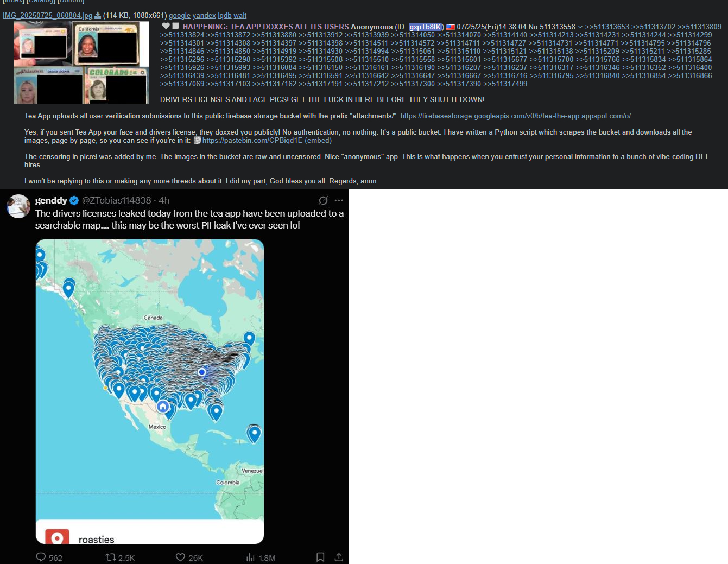
Task: Click the wait image search link
Action: (x=240, y=15)
